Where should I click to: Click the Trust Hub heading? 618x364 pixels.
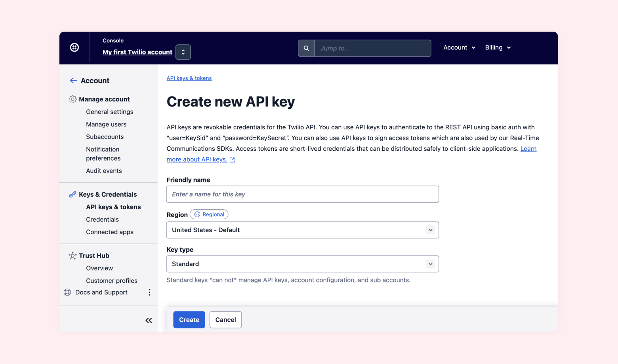94,256
